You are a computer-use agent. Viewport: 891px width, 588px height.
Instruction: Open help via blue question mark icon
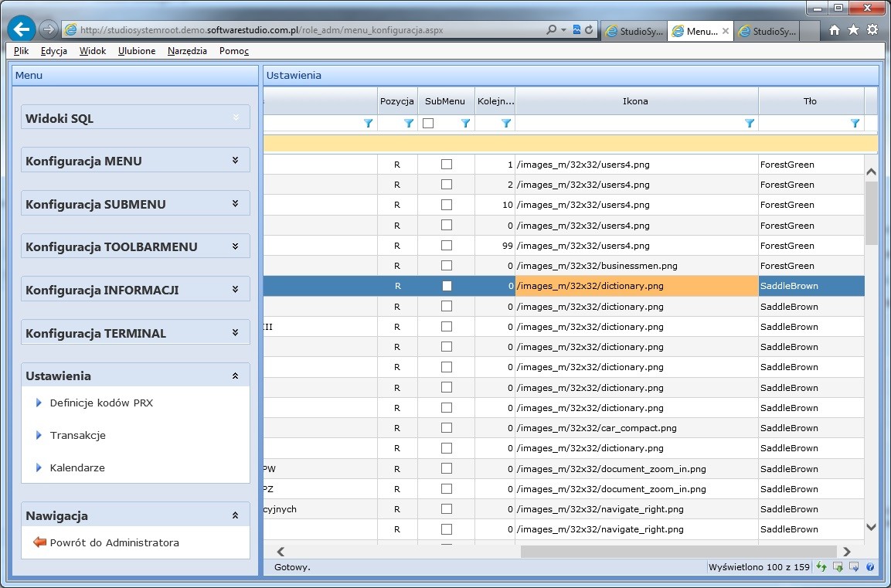click(x=870, y=566)
